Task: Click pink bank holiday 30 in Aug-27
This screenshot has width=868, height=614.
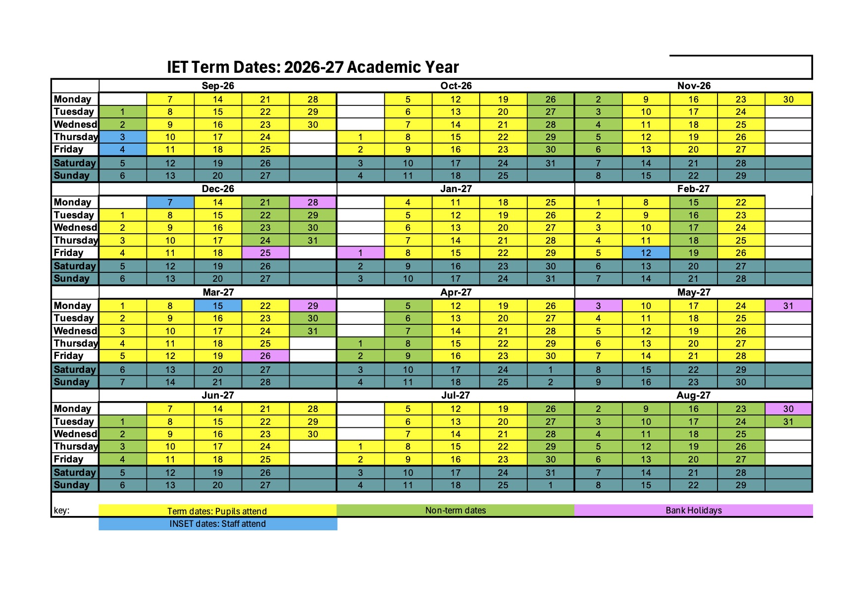Action: (788, 409)
